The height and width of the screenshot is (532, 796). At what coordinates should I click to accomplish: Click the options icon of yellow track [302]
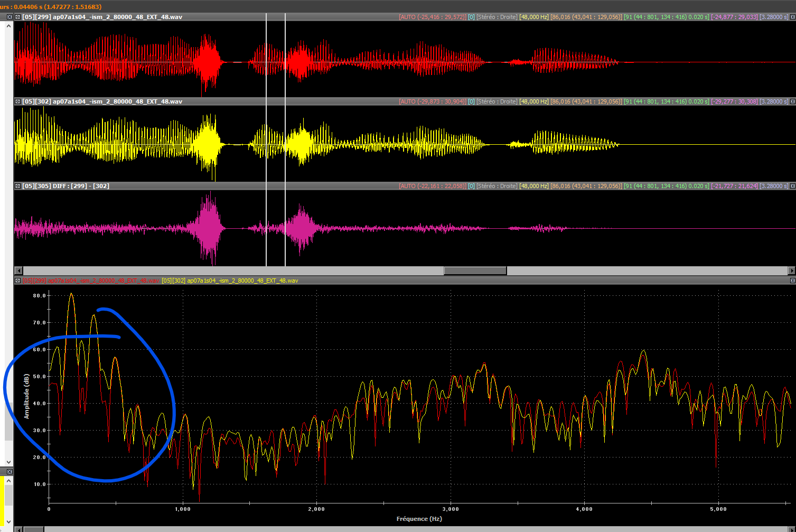(x=17, y=101)
